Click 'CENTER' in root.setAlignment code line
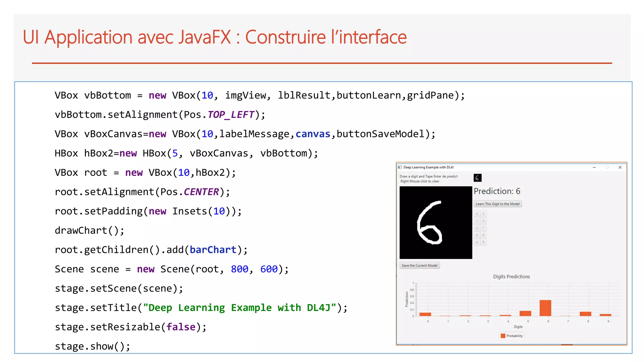Screen dimensions: 644x362 201,192
